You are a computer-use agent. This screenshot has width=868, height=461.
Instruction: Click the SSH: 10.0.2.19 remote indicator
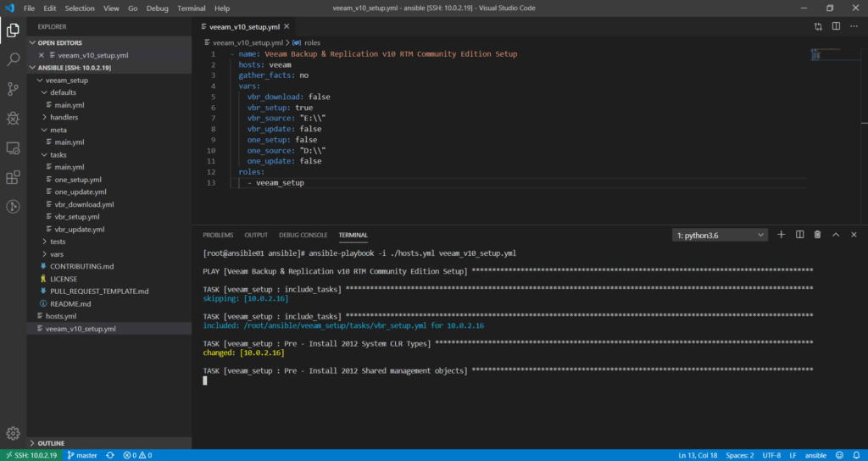(31, 455)
